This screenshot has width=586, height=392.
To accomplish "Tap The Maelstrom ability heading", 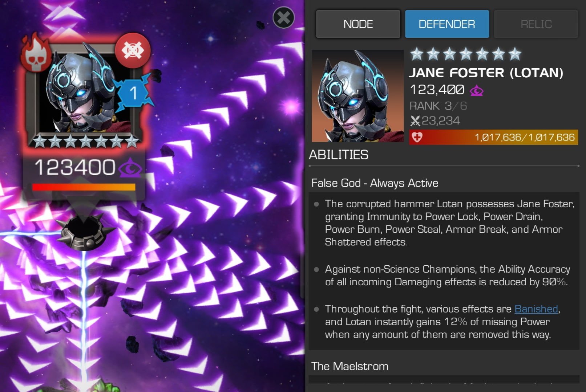I will (349, 366).
